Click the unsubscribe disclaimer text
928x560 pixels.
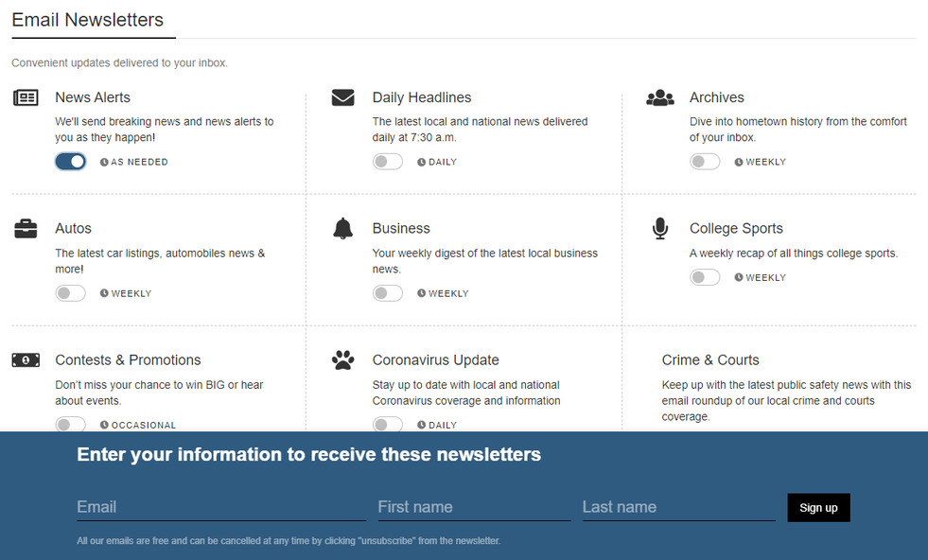pos(289,540)
